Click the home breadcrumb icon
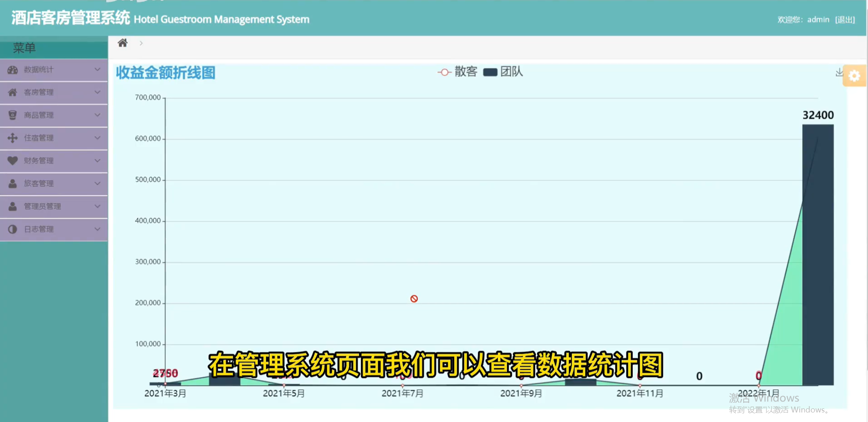 point(123,43)
